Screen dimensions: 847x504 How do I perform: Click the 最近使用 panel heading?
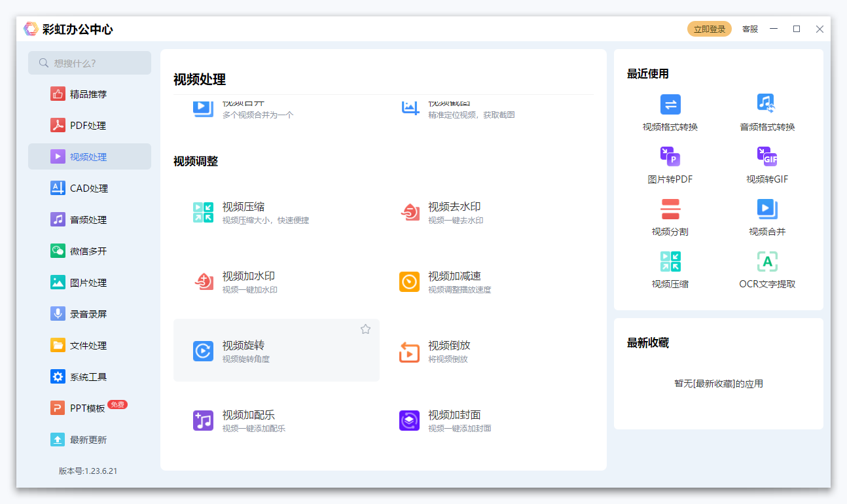click(648, 74)
